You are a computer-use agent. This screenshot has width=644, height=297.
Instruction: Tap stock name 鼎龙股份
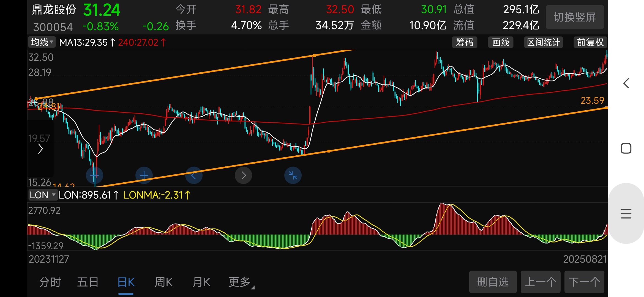tap(54, 10)
